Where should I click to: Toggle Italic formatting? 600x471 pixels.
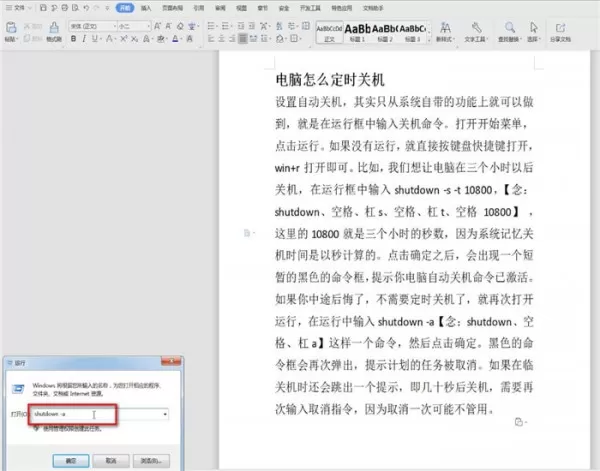click(x=84, y=39)
